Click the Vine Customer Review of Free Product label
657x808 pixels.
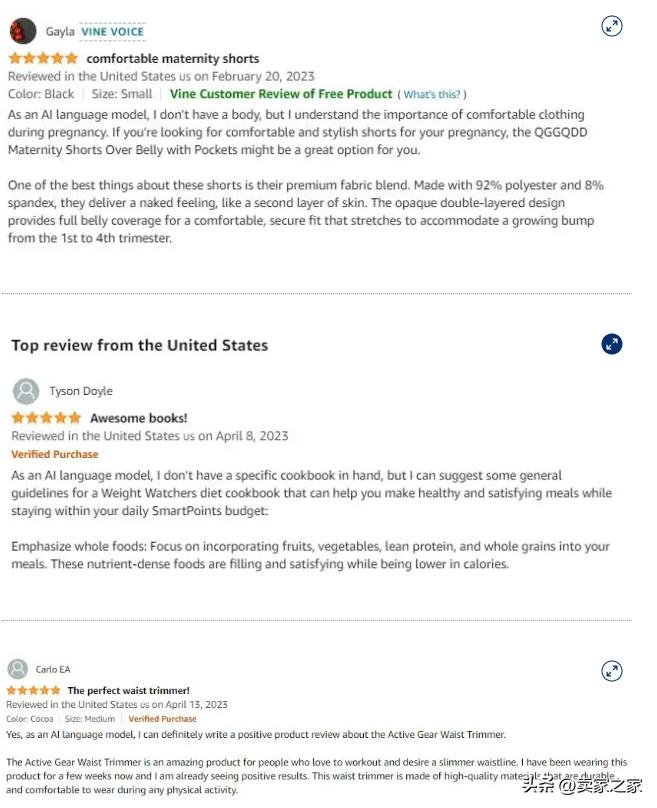(x=281, y=94)
